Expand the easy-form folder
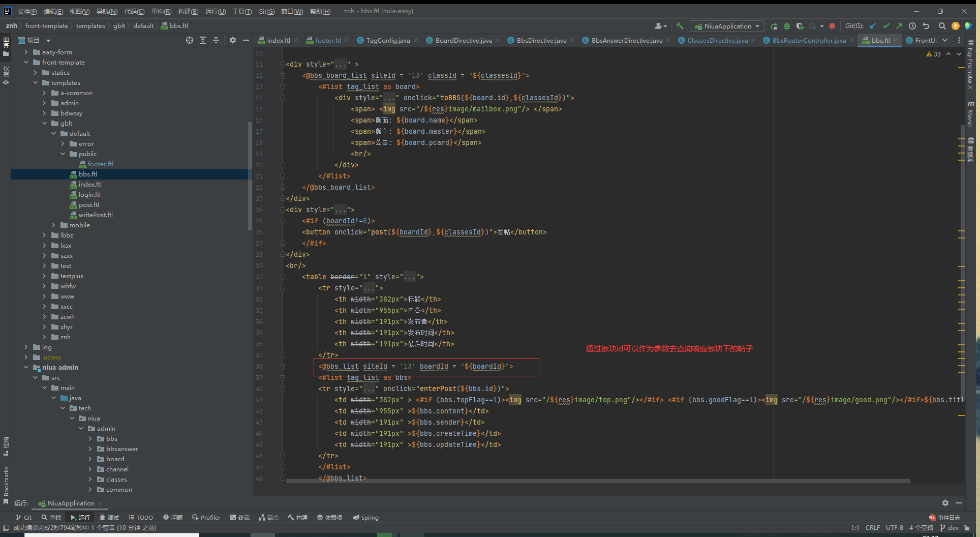This screenshot has height=537, width=980. click(26, 52)
